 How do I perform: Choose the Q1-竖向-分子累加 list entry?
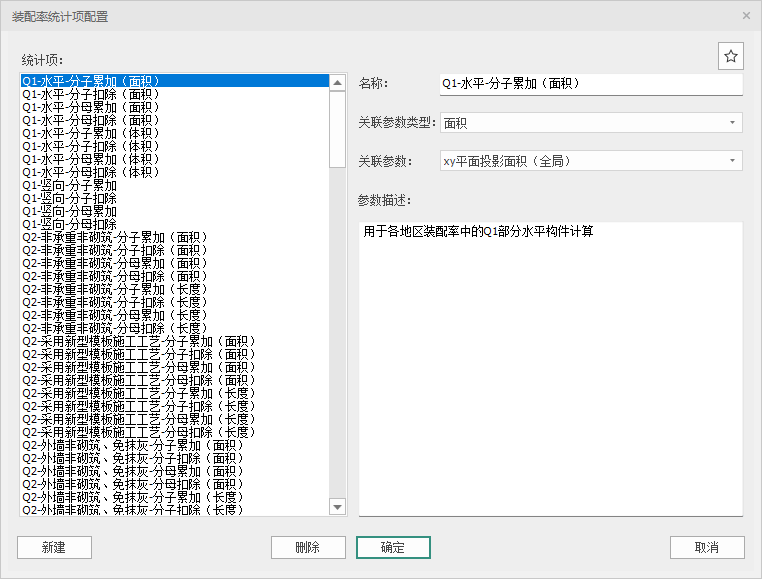[70, 185]
